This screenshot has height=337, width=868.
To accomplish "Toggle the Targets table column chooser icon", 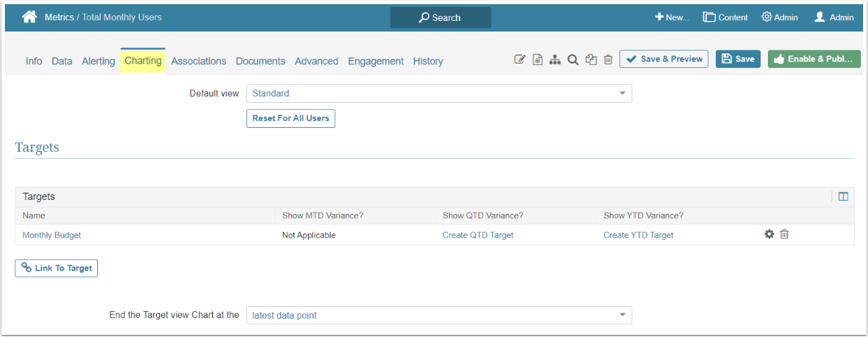I will coord(843,197).
